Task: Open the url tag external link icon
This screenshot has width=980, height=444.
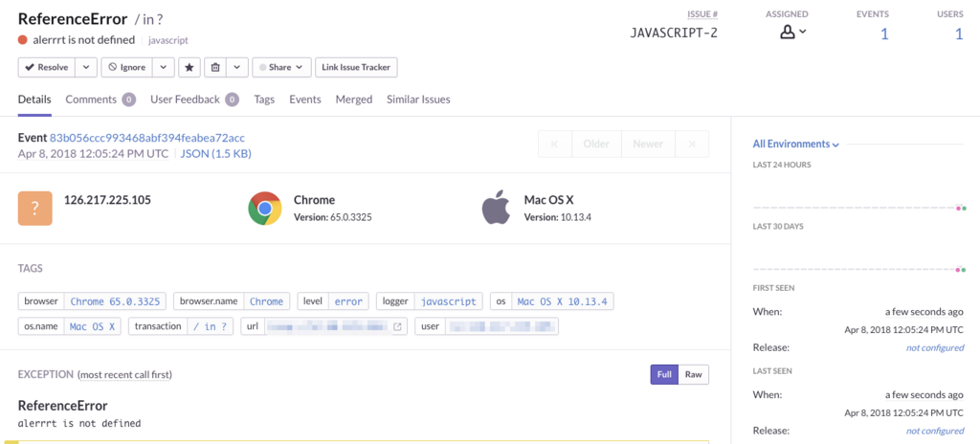Action: (397, 326)
